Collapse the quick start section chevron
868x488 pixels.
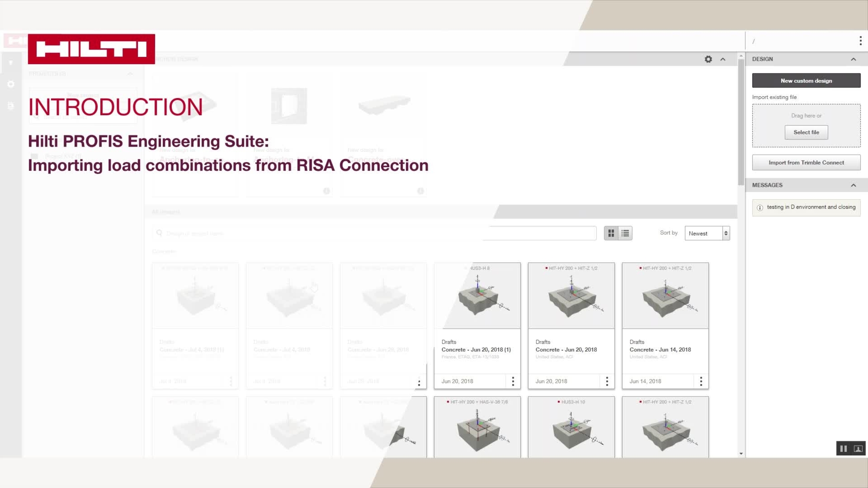[723, 59]
